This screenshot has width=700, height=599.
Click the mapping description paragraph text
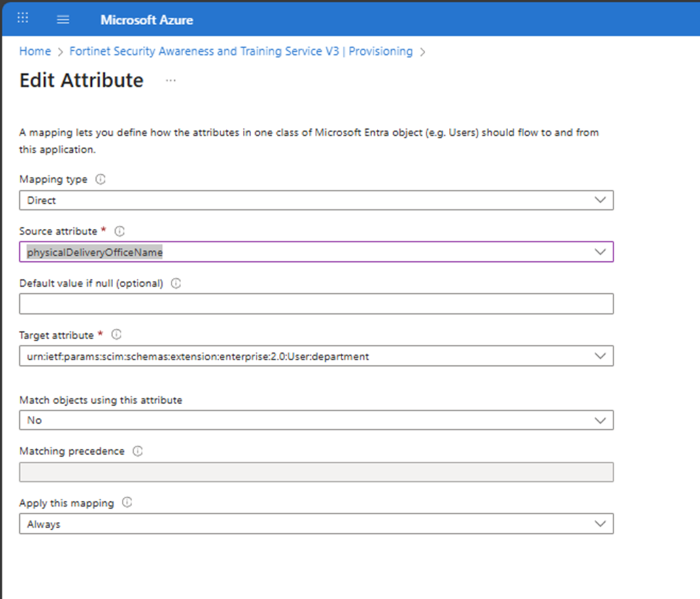pos(309,141)
